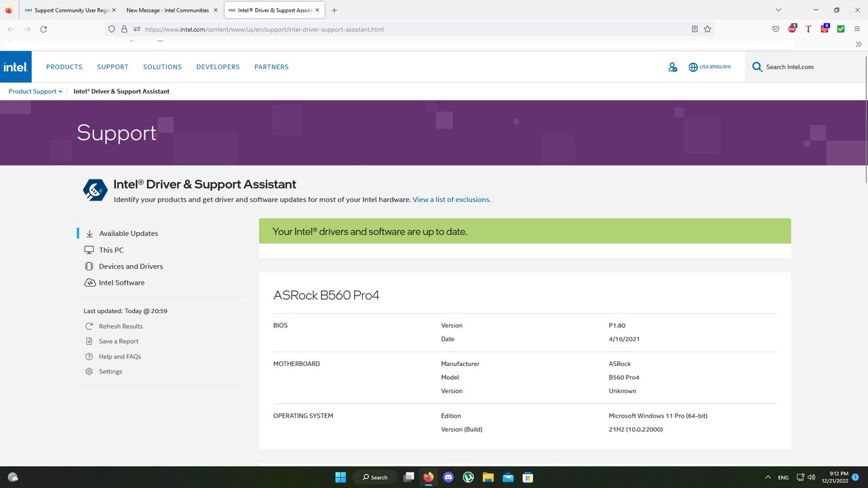The width and height of the screenshot is (868, 488).
Task: Open the list all tabs chevron
Action: [778, 10]
